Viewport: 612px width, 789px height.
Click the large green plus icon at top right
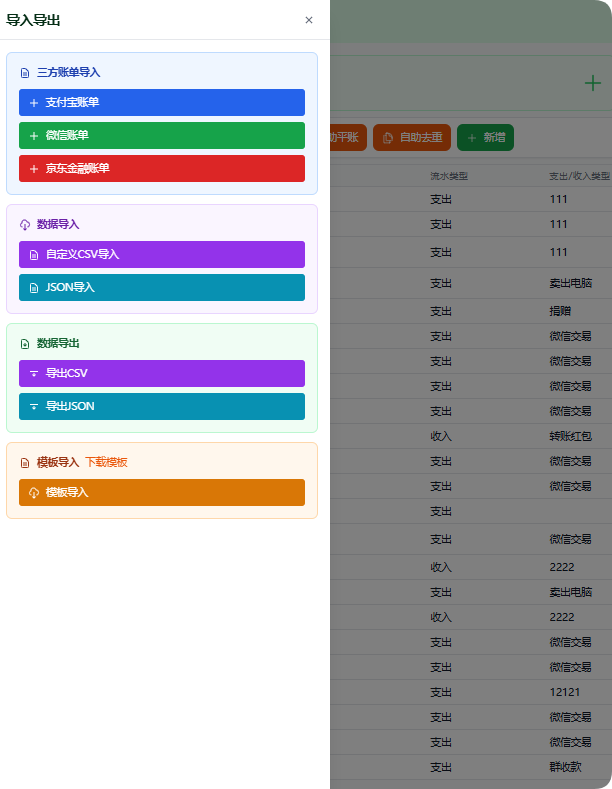tap(593, 83)
